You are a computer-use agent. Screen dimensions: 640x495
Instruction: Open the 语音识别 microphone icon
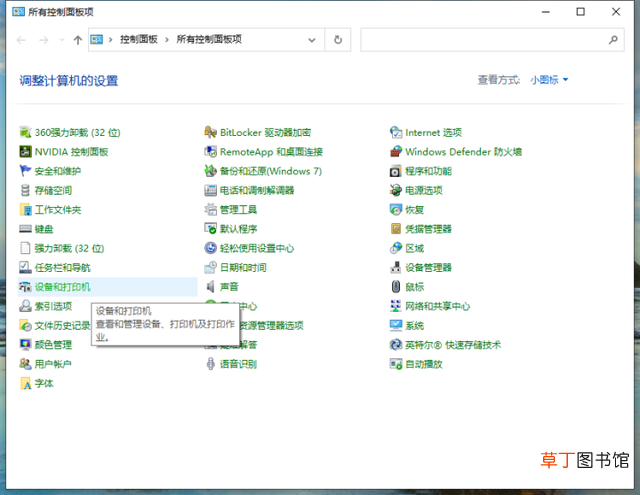[210, 364]
